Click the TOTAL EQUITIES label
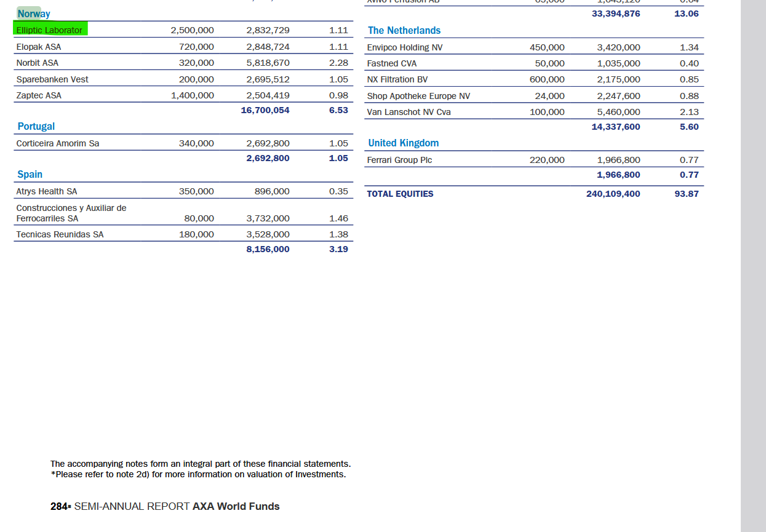Screen dimensions: 766x532 400,194
